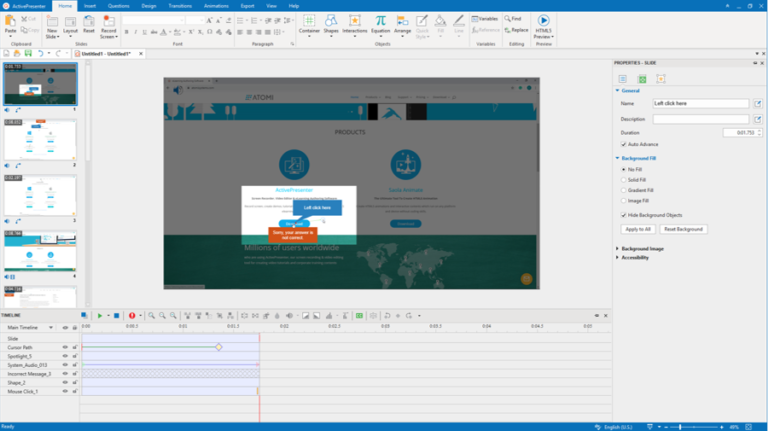This screenshot has width=768, height=431.
Task: Click the save icon in quick access toolbar
Action: 28,53
